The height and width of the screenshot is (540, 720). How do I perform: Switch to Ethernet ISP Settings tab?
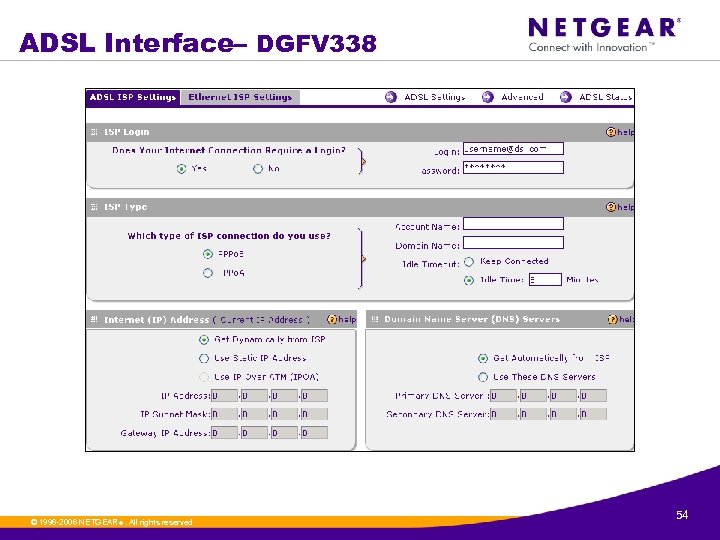tap(240, 97)
